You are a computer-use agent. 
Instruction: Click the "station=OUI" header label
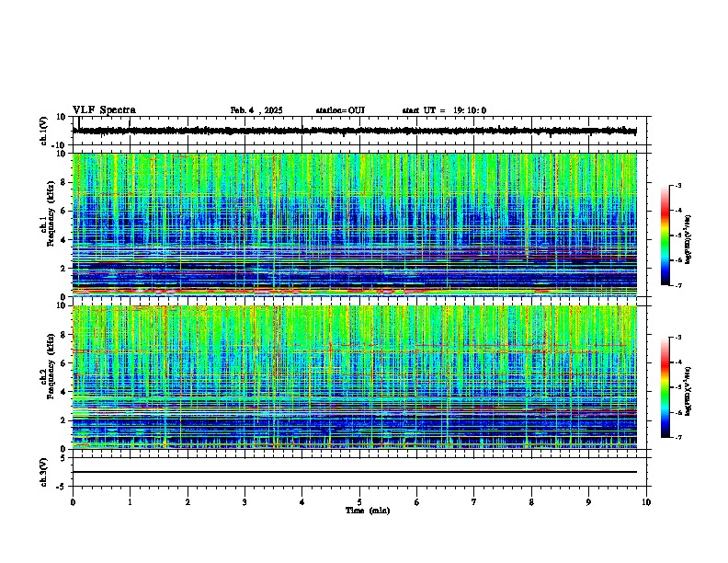click(x=340, y=110)
